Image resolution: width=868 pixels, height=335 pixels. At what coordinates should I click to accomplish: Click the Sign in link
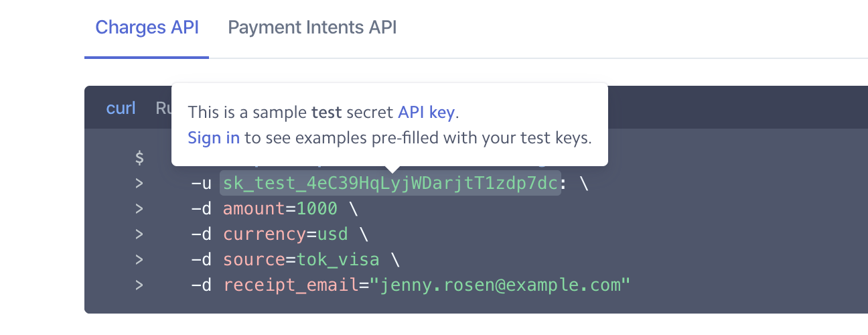coord(214,138)
